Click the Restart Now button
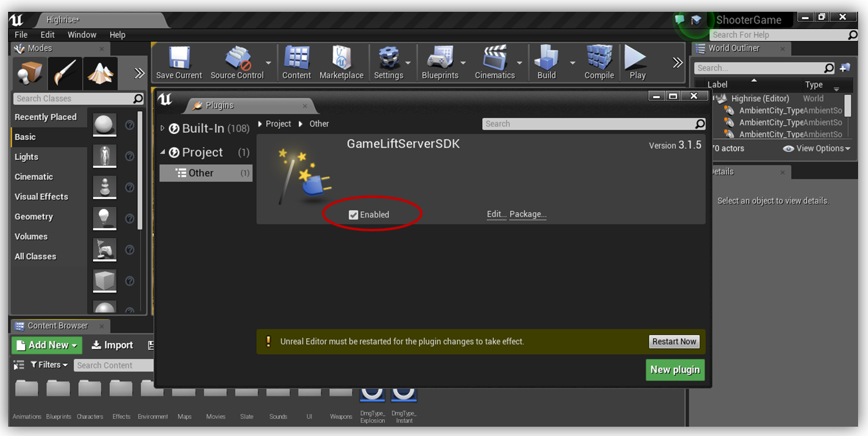This screenshot has height=436, width=868. coord(674,342)
